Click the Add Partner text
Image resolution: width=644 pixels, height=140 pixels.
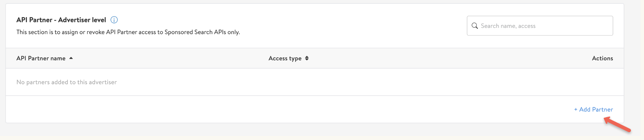pyautogui.click(x=596, y=110)
